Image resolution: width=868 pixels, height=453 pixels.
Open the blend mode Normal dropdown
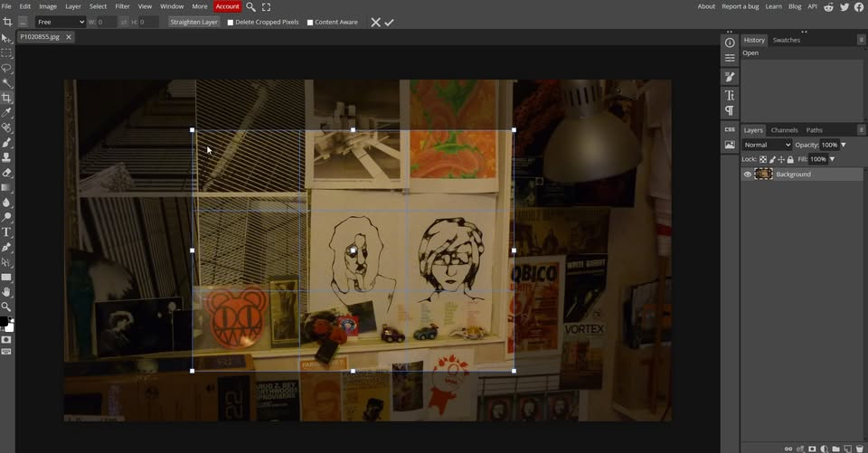point(767,145)
